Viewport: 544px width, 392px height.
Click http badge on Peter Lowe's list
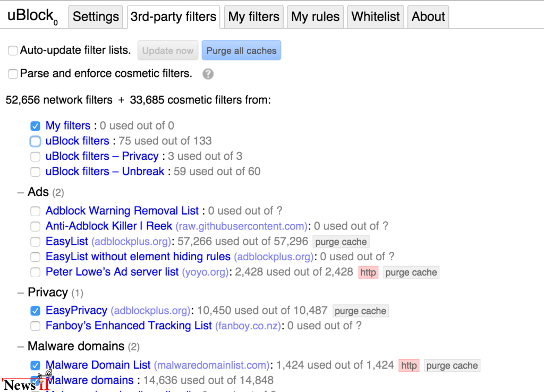(x=368, y=272)
